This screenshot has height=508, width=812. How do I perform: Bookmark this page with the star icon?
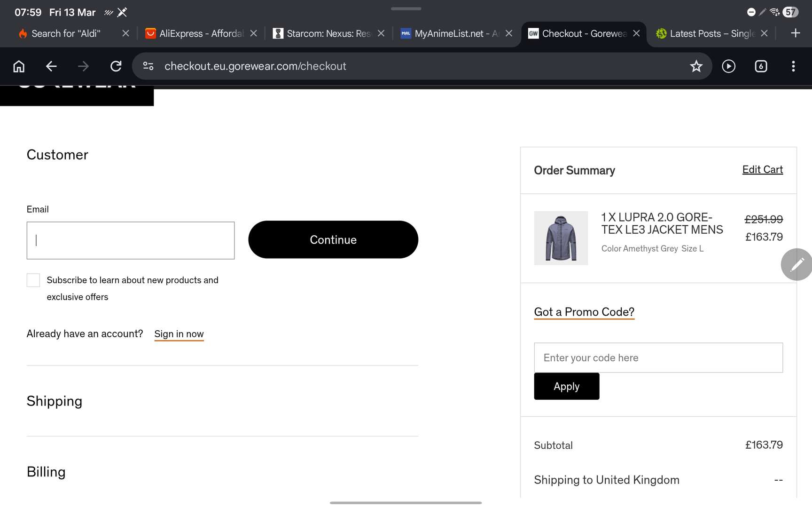pyautogui.click(x=696, y=66)
